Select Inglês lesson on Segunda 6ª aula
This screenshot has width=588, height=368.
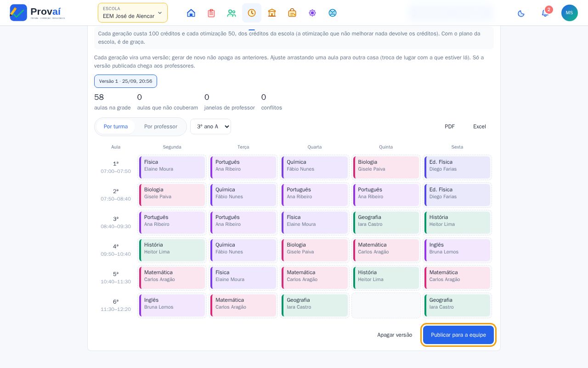(172, 305)
